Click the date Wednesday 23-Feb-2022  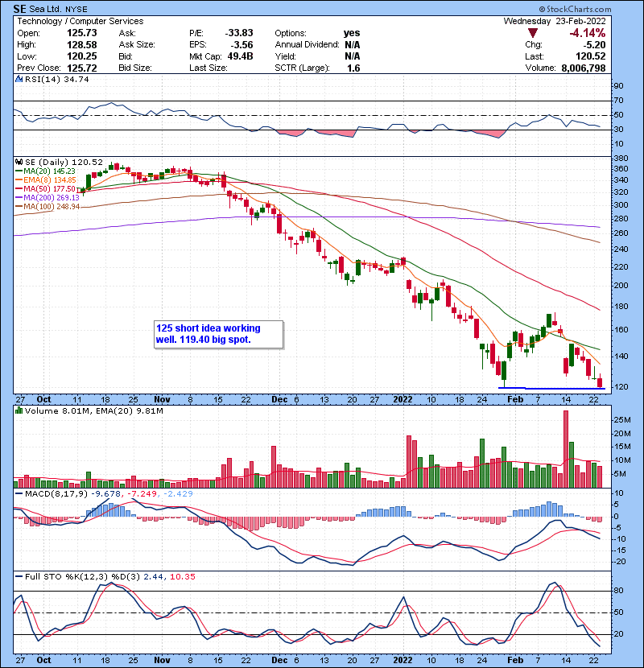(555, 21)
